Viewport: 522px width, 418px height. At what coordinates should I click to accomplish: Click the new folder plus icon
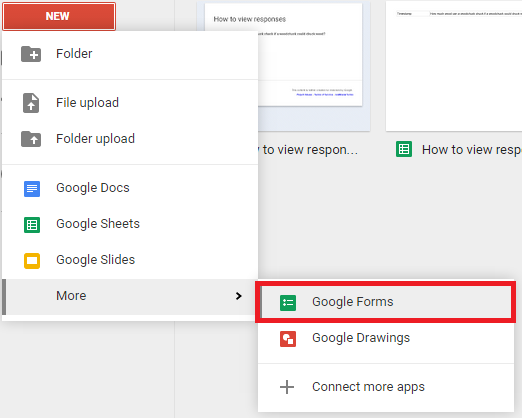(31, 54)
